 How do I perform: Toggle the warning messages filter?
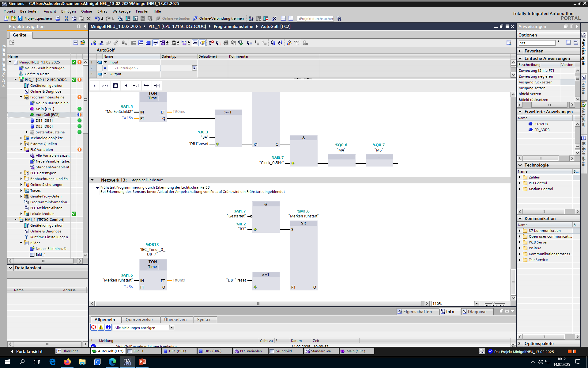(101, 327)
